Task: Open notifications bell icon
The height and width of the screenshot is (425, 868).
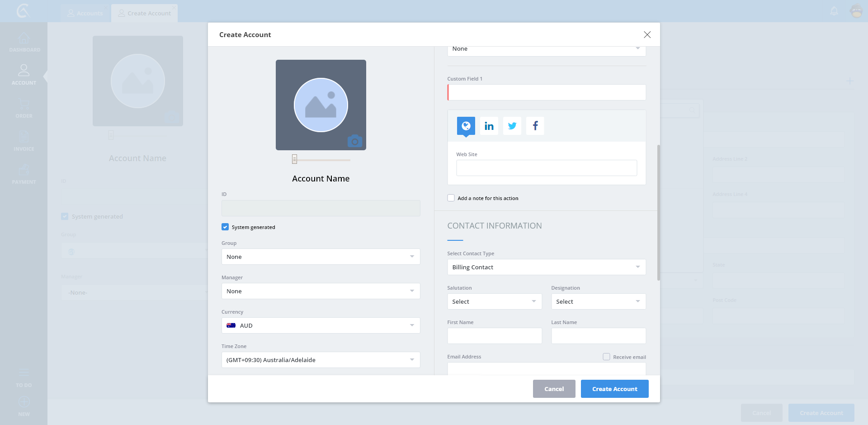Action: coord(834,11)
